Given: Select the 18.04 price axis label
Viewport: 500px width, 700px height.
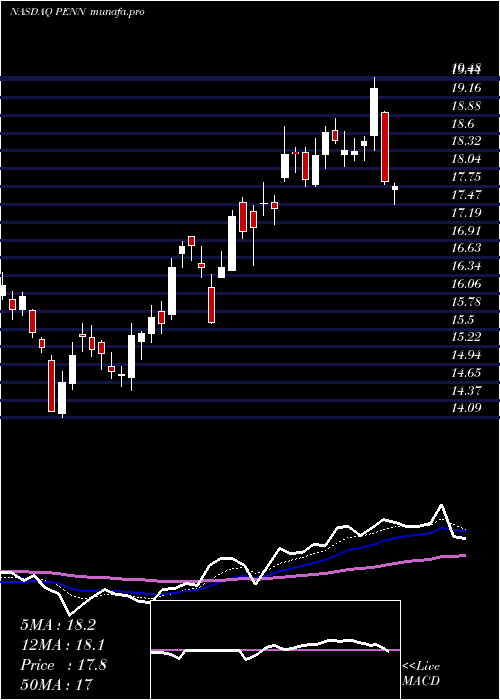Looking at the screenshot, I should 466,159.
